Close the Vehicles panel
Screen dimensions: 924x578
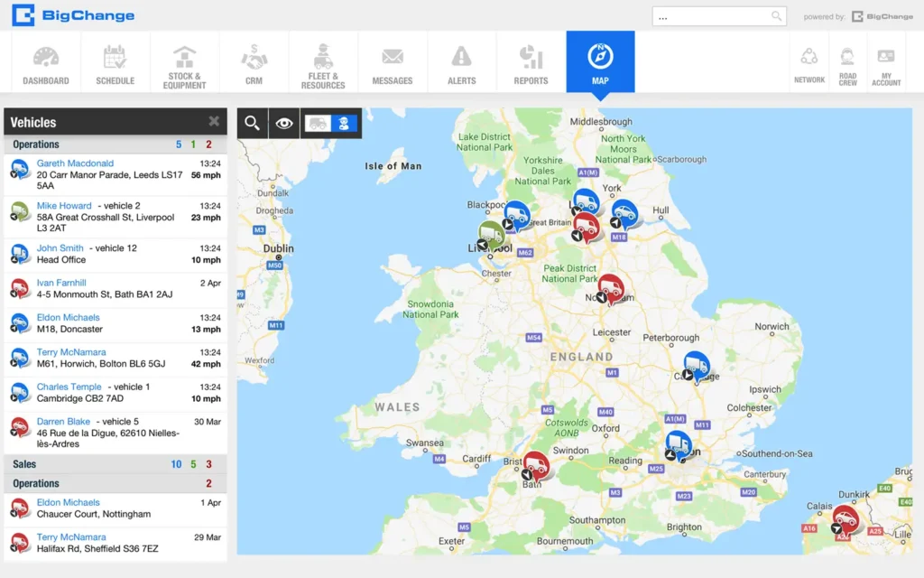click(x=214, y=122)
